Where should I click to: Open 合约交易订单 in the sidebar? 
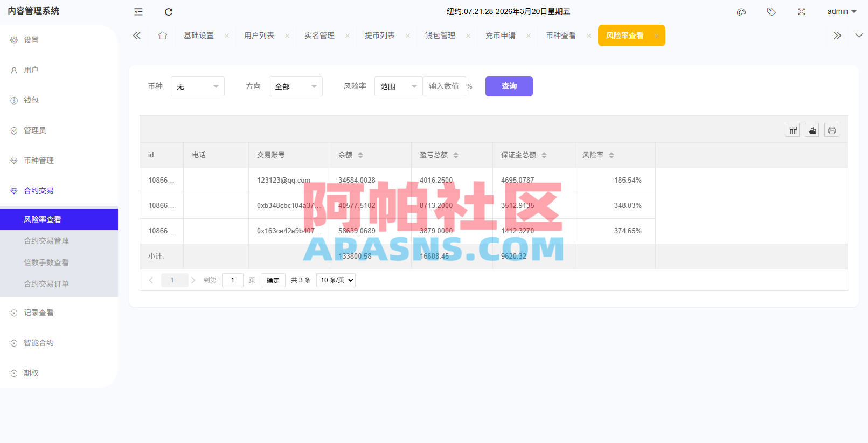[59, 284]
